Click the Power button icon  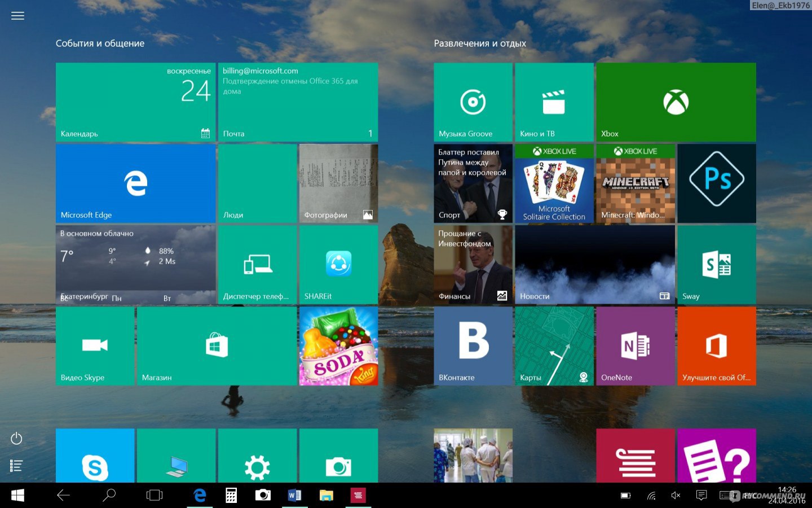16,439
